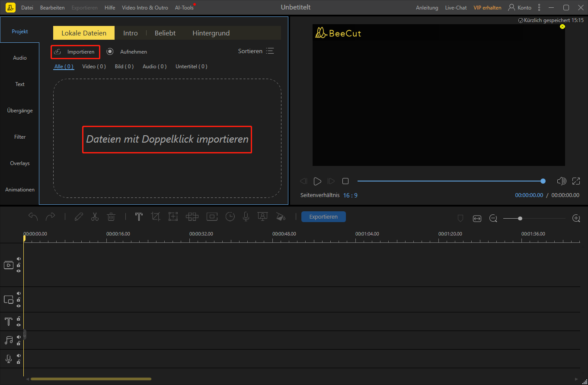The image size is (588, 385).
Task: Mute the video track speaker toggle
Action: click(19, 259)
